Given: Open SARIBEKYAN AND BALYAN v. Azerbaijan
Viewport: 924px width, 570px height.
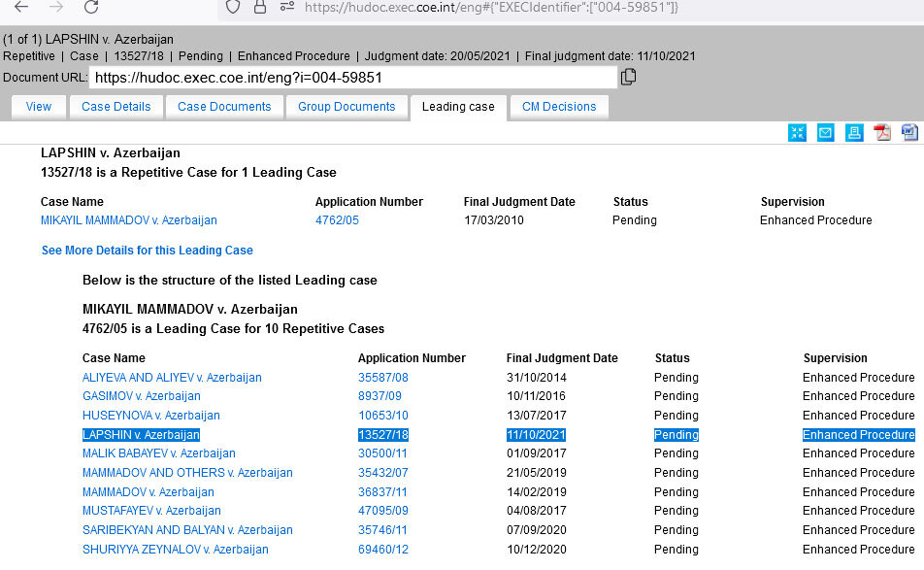Looking at the screenshot, I should click(187, 529).
